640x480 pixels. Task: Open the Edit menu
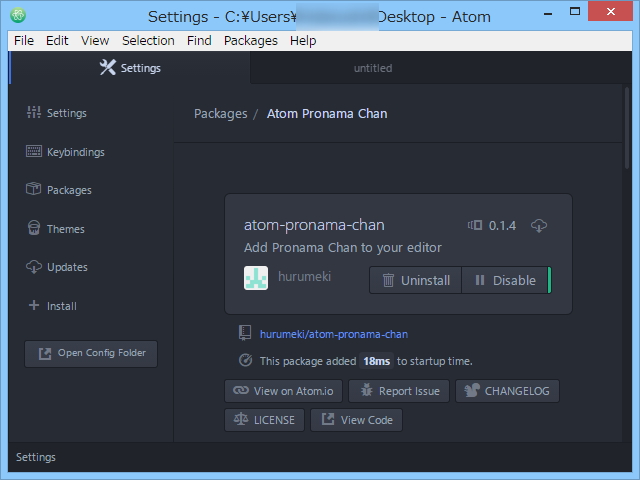pyautogui.click(x=57, y=41)
